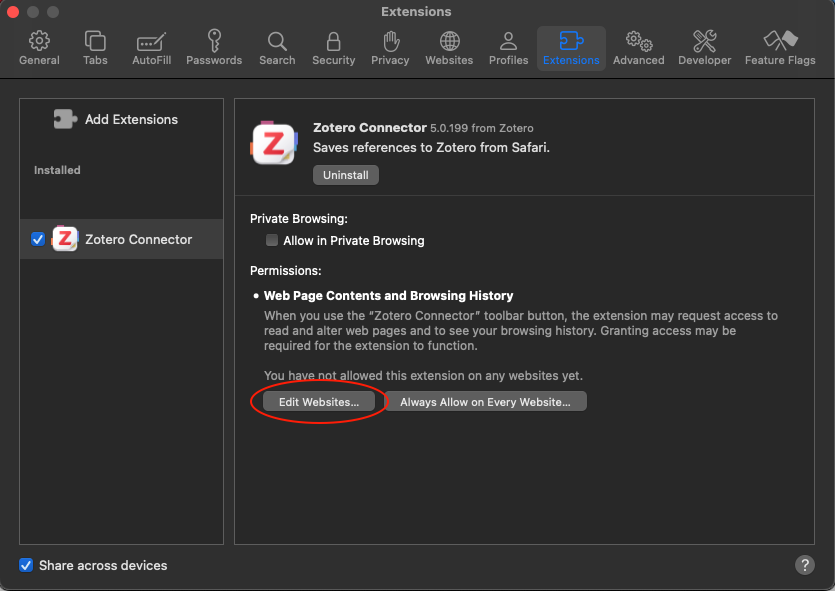
Task: Open the Feature Flags pane
Action: (780, 48)
